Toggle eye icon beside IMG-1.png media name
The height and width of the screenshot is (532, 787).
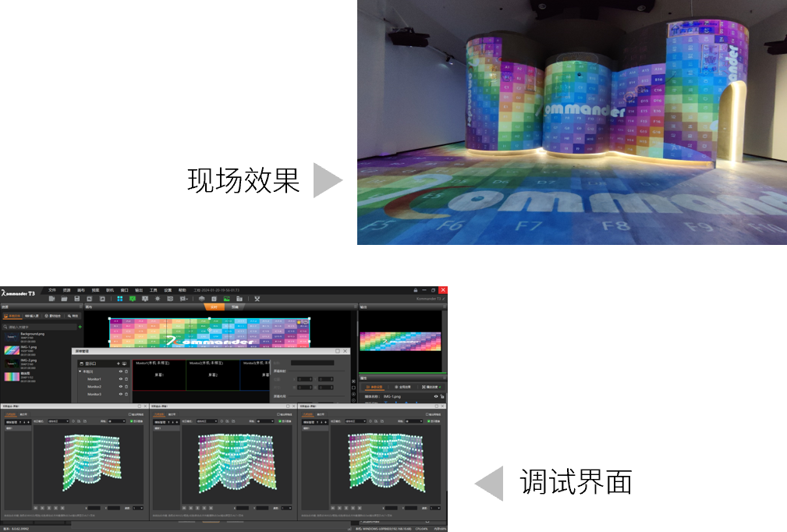pos(436,396)
